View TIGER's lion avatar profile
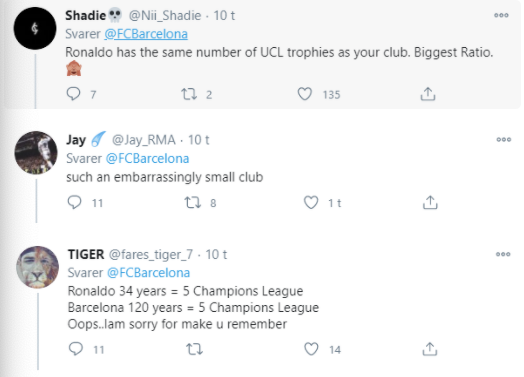 [37, 267]
